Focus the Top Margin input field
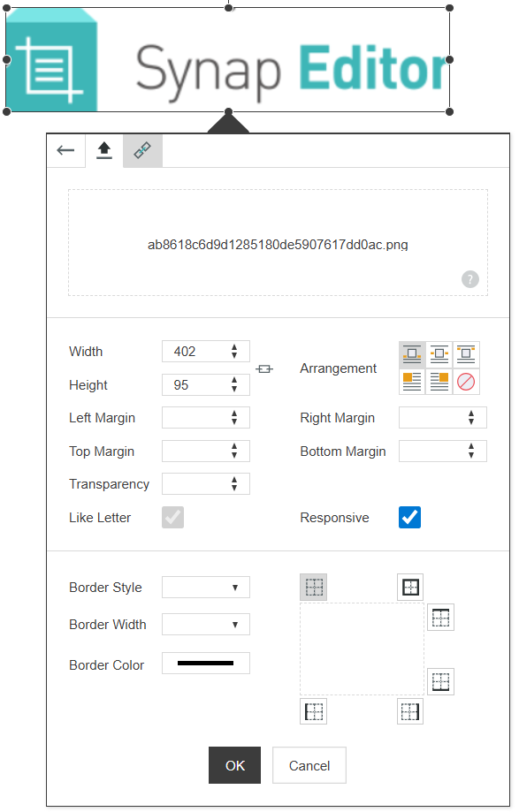The image size is (519, 812). click(x=206, y=451)
